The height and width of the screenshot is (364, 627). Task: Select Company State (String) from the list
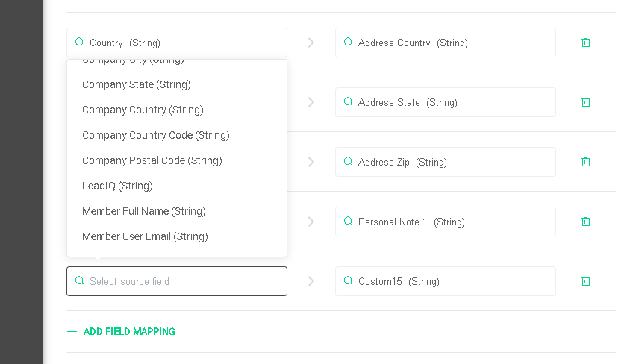[x=137, y=84]
